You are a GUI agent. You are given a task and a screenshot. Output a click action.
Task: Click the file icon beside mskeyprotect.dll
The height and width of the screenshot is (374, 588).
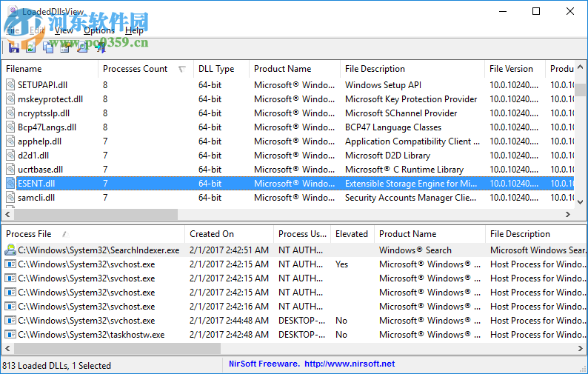[10, 99]
